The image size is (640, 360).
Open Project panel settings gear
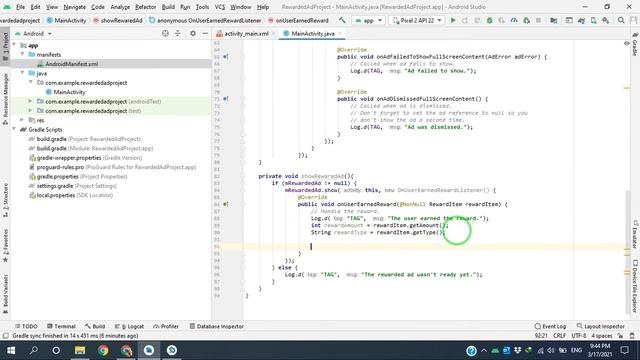click(193, 33)
